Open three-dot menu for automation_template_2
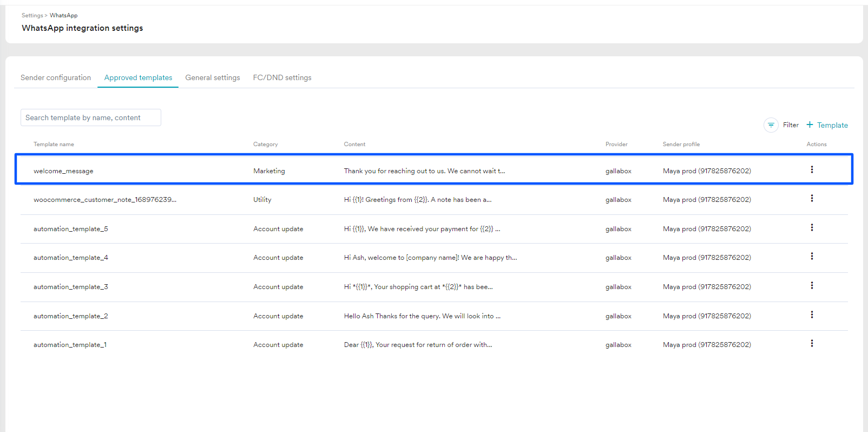The image size is (868, 432). pos(812,315)
